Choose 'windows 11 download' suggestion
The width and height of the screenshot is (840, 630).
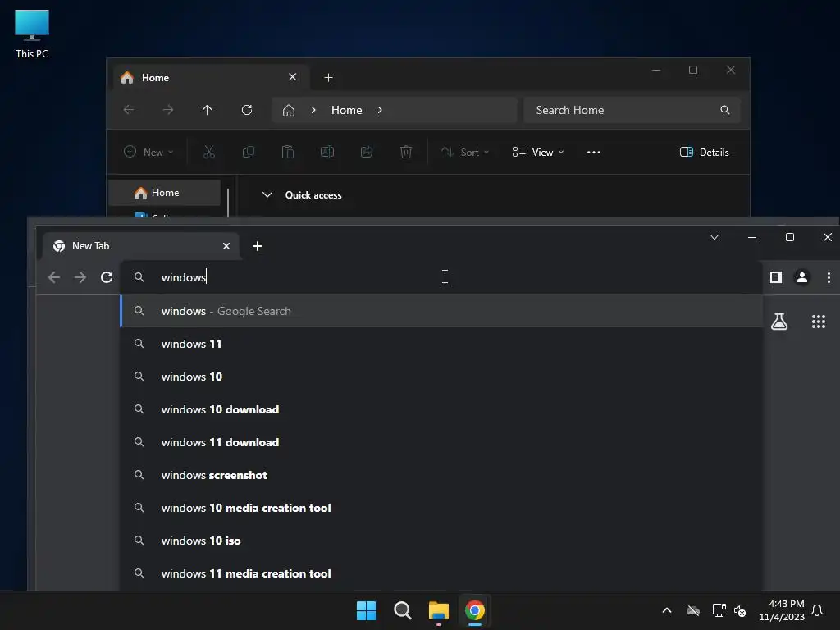[441, 442]
